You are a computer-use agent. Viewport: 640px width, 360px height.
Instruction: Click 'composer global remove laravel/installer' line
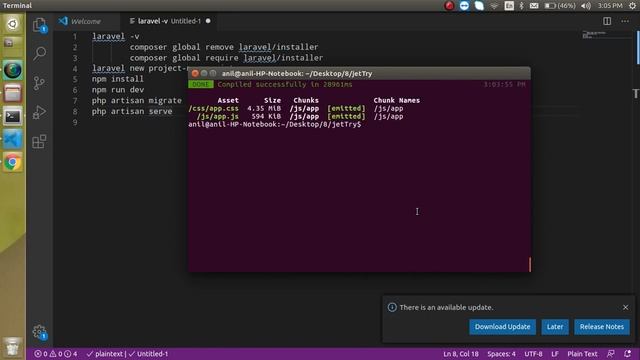pos(224,47)
